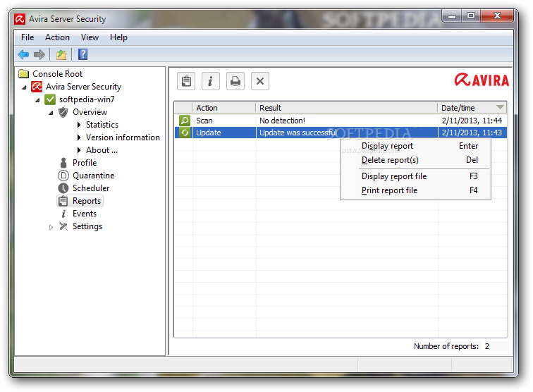Click the Delete report X button
This screenshot has width=533, height=392.
tap(260, 81)
